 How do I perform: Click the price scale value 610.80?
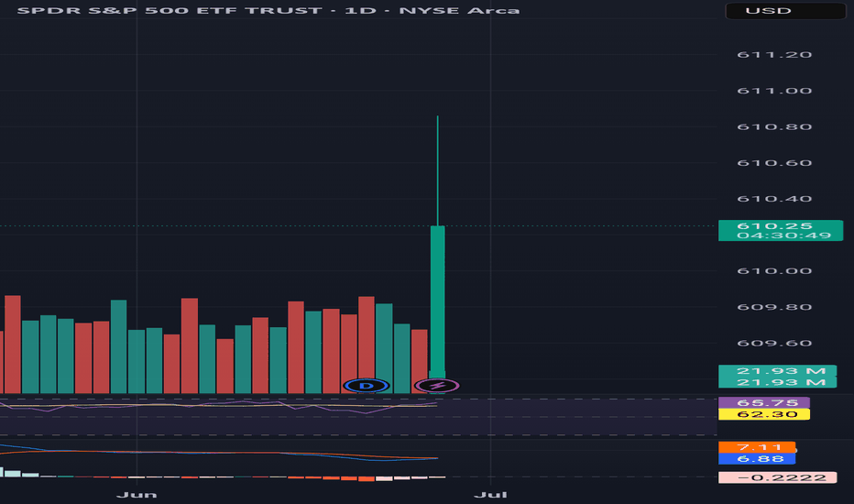coord(774,127)
